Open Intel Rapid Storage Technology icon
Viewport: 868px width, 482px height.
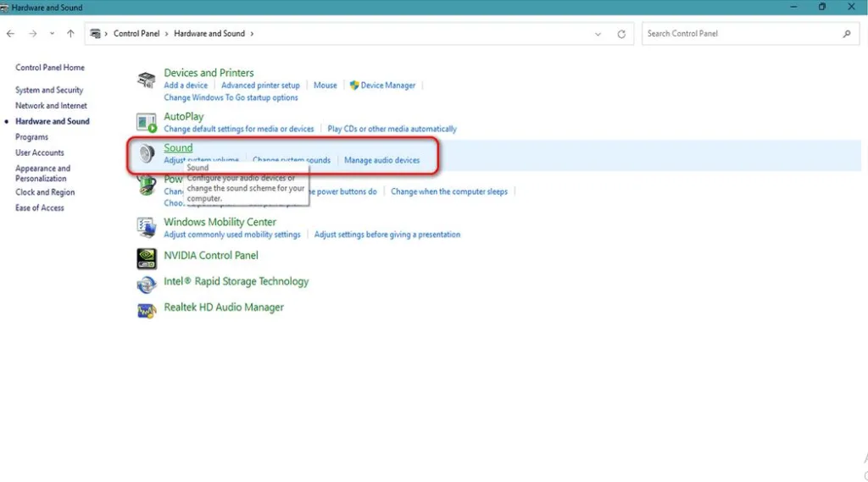(146, 285)
